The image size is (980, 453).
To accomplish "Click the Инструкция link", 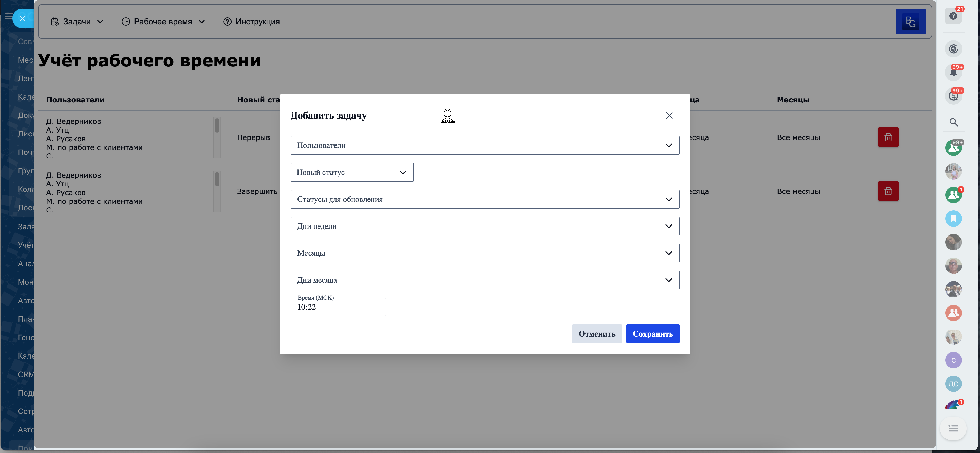I will coord(252,22).
